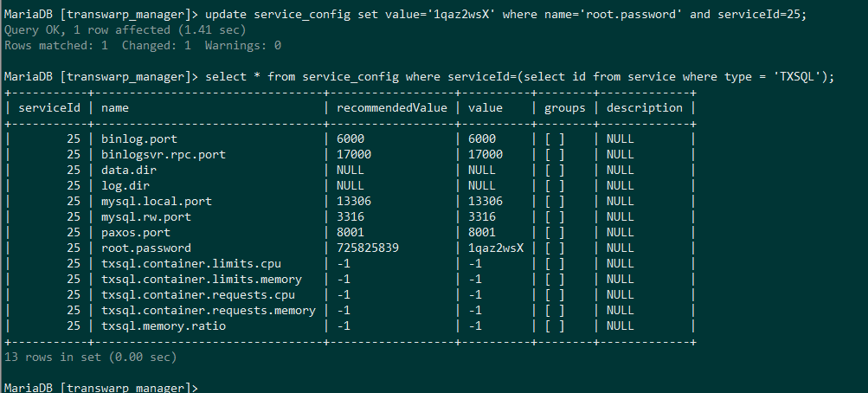The width and height of the screenshot is (868, 393).
Task: Click the 'description' column header
Action: [645, 108]
